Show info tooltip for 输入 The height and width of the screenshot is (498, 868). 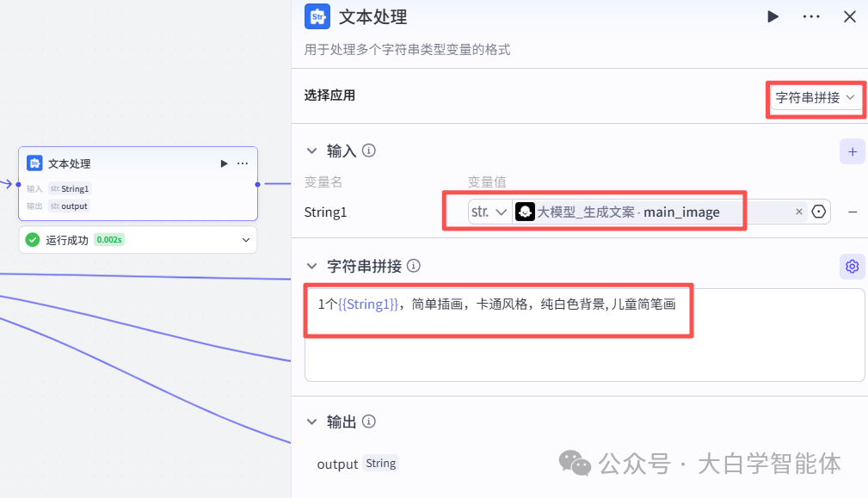pos(369,151)
